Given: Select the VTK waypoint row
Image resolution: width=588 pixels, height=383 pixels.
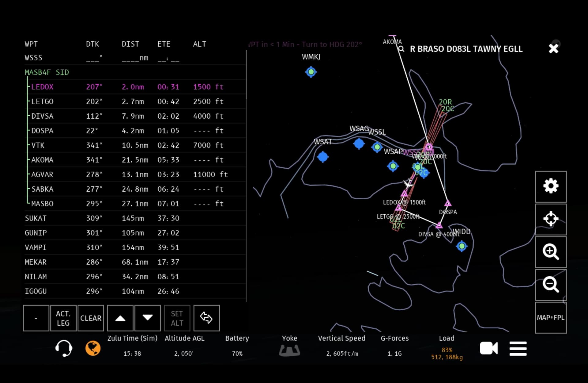Looking at the screenshot, I should click(38, 145).
